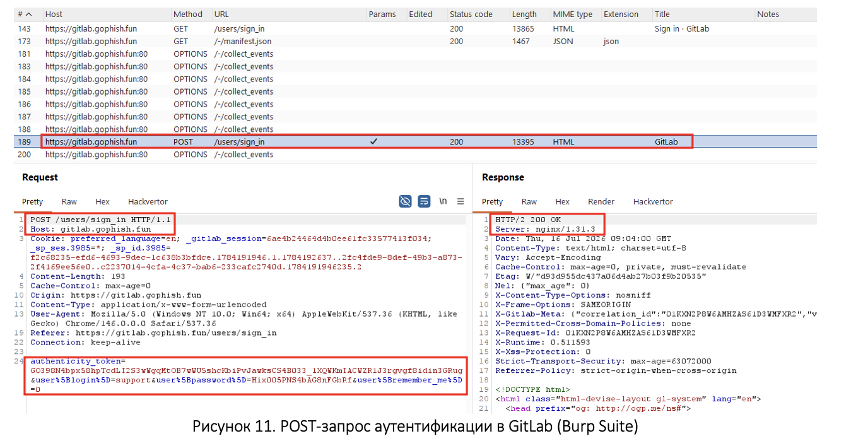Open Hackvertor tab in Response panel
This screenshot has width=868, height=448.
click(653, 202)
